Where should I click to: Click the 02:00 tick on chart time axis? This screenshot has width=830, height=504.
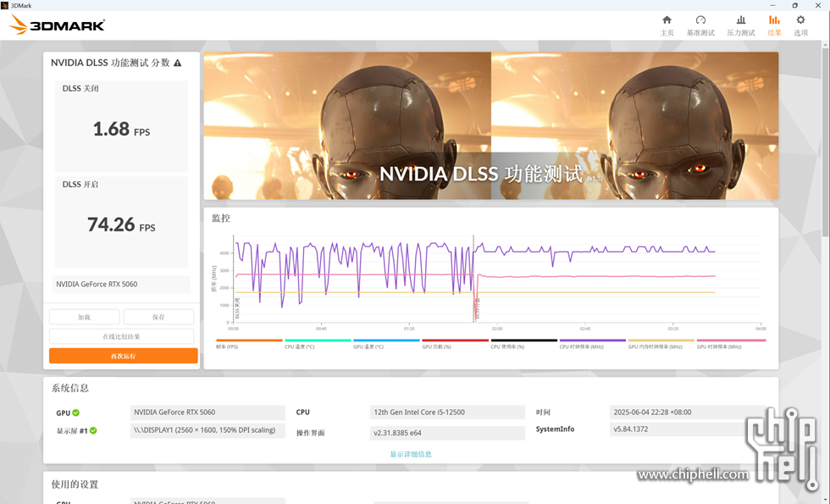496,329
